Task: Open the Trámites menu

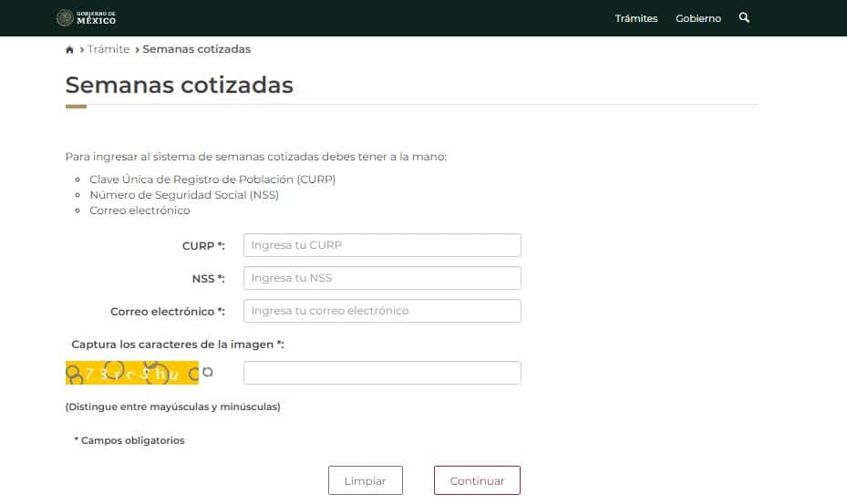Action: [x=635, y=18]
